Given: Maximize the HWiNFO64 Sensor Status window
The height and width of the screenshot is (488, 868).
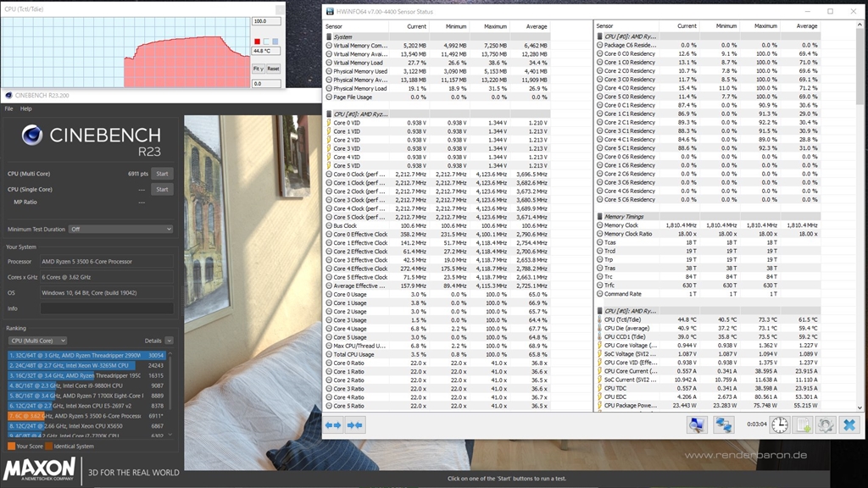Looking at the screenshot, I should click(831, 12).
